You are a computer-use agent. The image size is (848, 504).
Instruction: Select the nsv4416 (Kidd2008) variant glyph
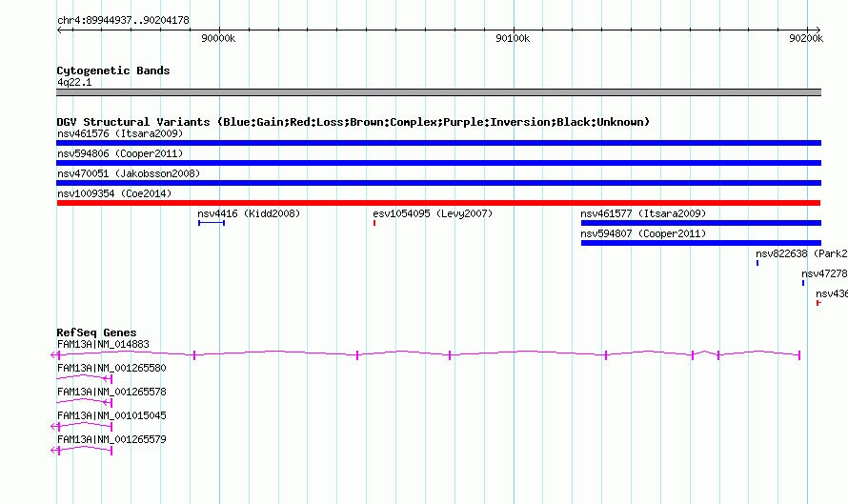point(212,223)
